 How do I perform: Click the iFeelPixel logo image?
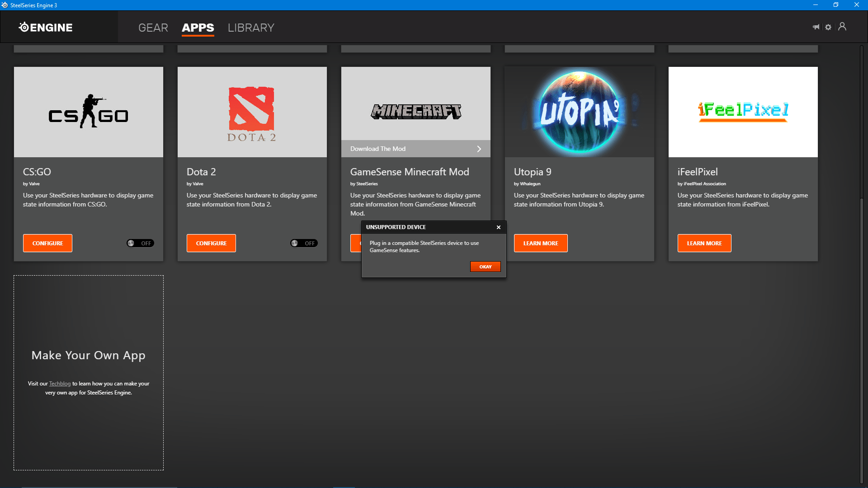(x=743, y=111)
